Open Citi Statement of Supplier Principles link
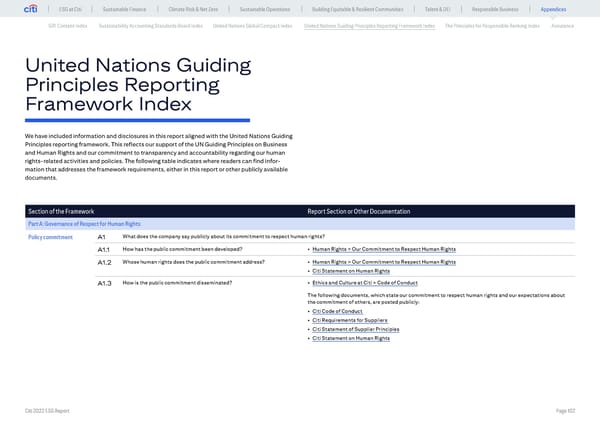This screenshot has width=600, height=425. [x=355, y=329]
